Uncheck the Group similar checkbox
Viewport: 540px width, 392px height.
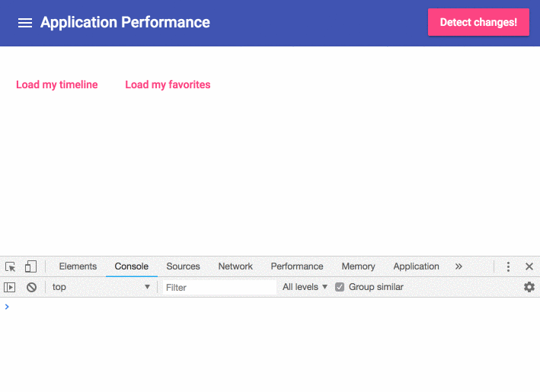click(340, 287)
